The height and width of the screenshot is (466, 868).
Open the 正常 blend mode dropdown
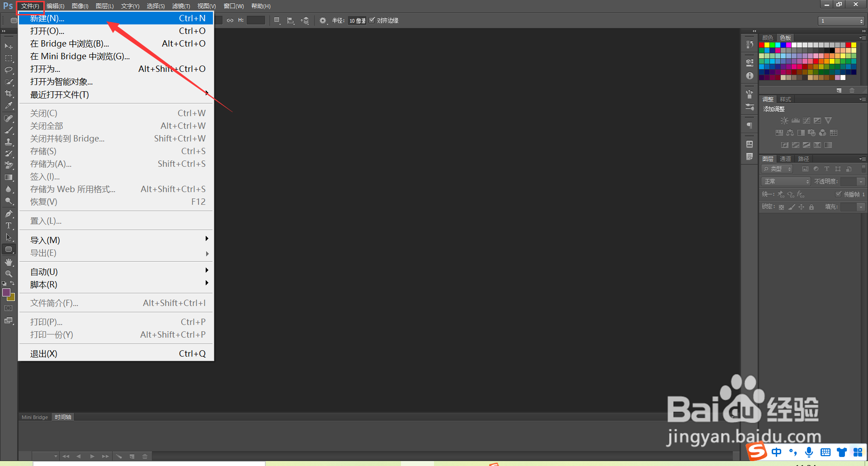(x=786, y=181)
